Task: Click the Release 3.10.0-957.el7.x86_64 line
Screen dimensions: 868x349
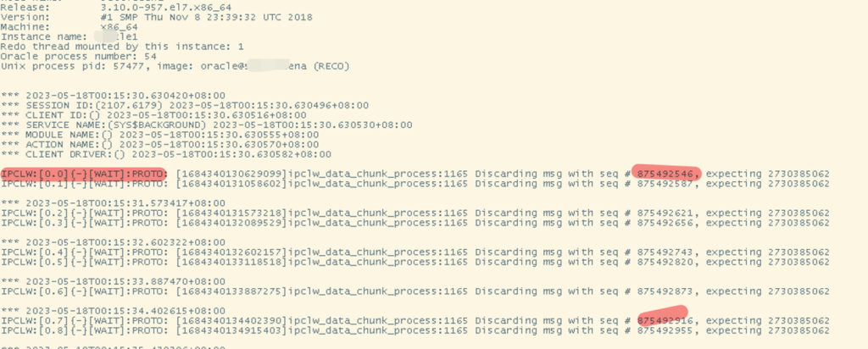Action: pyautogui.click(x=115, y=8)
